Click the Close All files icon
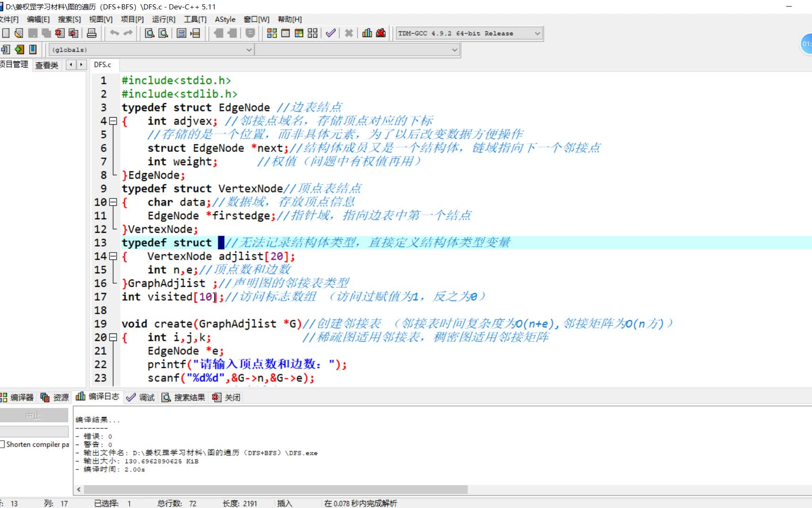 tap(73, 33)
